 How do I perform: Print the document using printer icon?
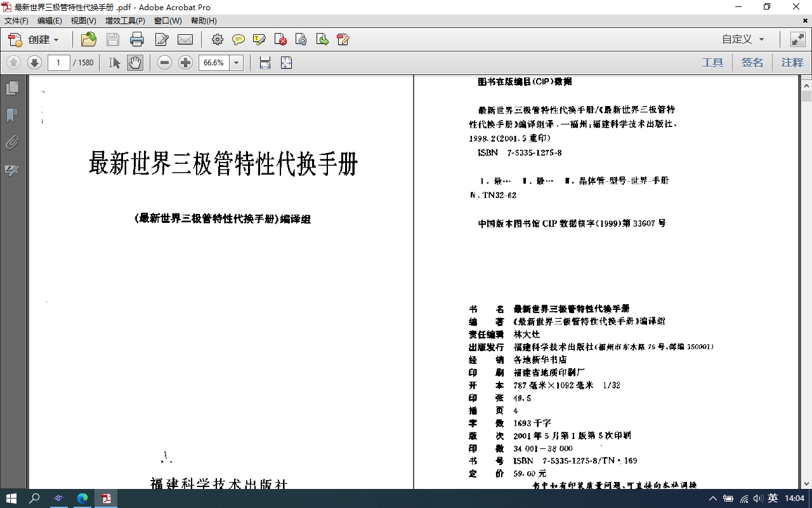(x=137, y=39)
